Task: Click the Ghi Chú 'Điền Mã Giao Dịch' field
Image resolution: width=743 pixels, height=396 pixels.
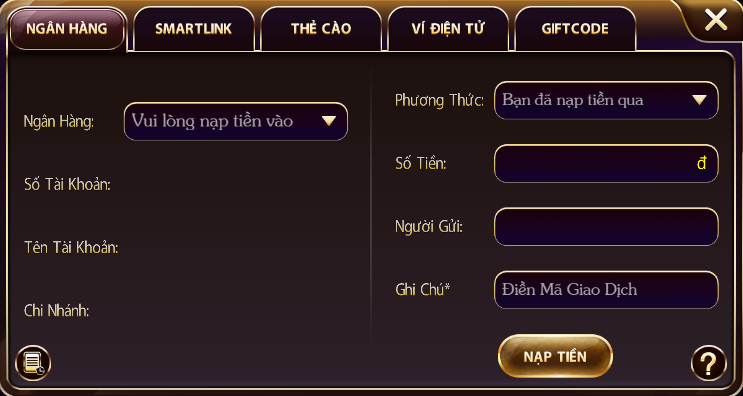Action: [x=606, y=289]
